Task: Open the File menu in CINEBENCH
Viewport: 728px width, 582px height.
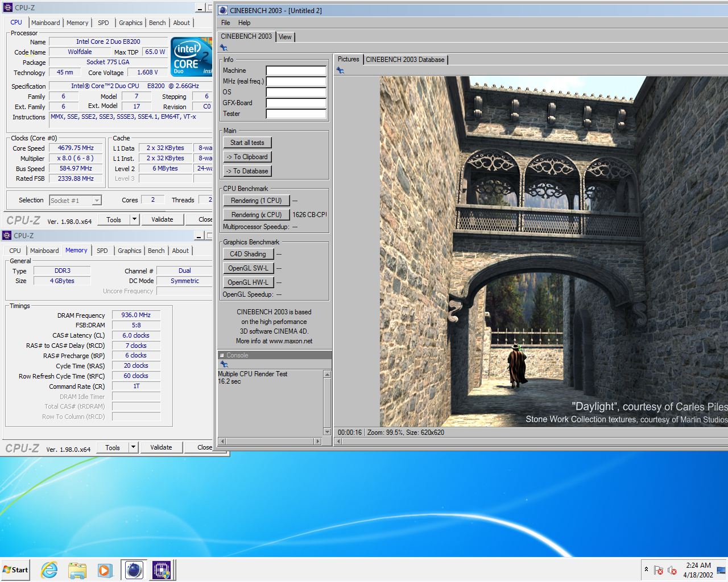Action: (226, 23)
